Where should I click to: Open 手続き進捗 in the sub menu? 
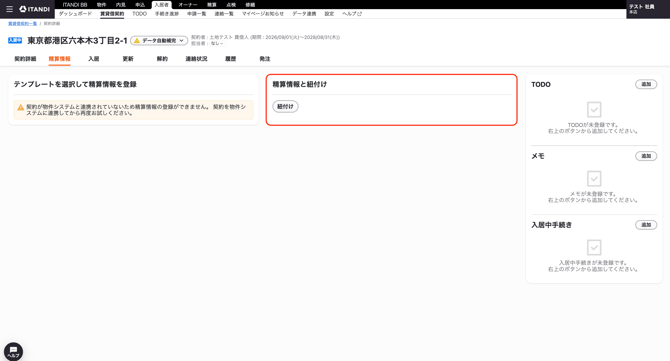coord(167,14)
